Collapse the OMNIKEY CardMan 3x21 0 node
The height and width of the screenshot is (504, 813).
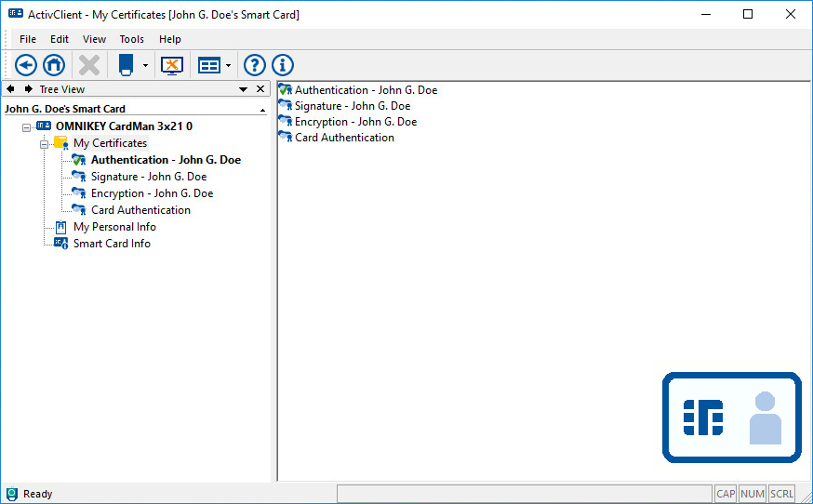click(27, 126)
